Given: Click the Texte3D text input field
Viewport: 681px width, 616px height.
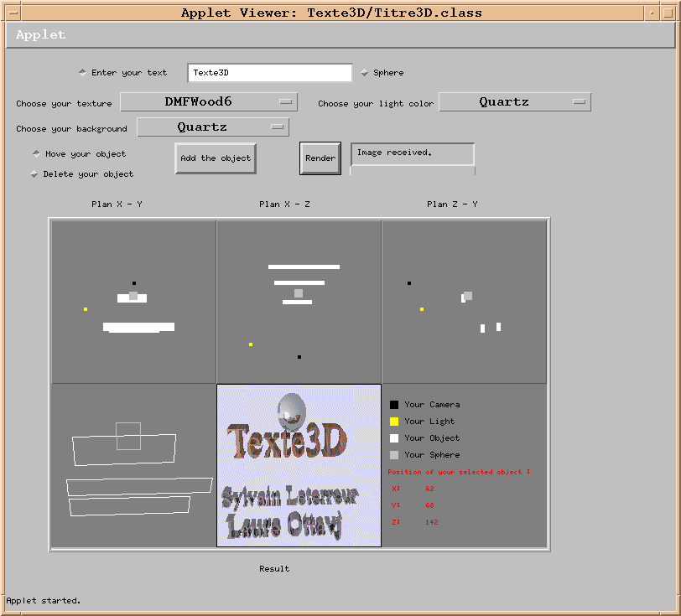Looking at the screenshot, I should point(269,73).
